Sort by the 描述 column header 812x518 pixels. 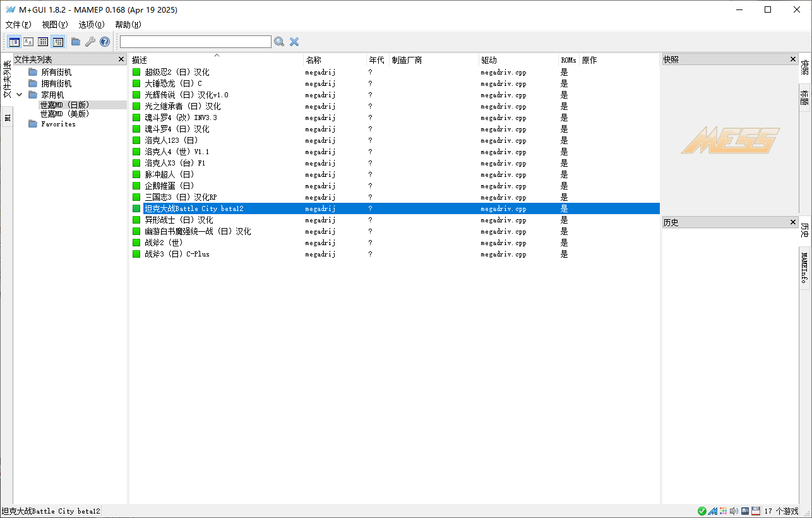tap(216, 60)
